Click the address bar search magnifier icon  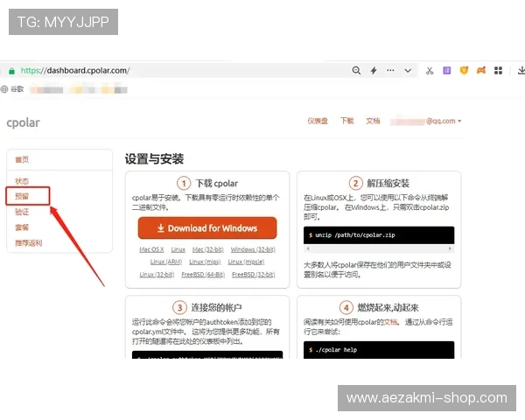point(356,70)
